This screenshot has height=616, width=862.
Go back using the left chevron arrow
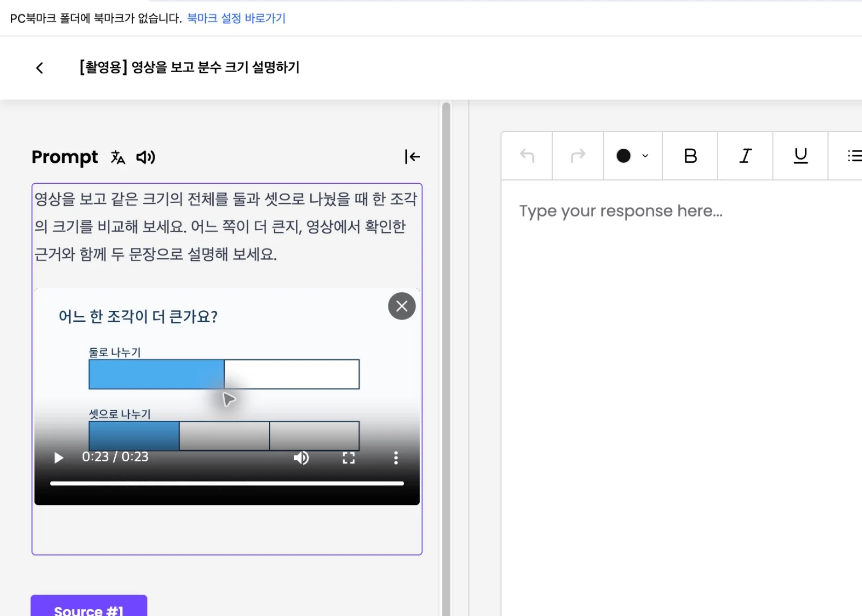(x=39, y=68)
